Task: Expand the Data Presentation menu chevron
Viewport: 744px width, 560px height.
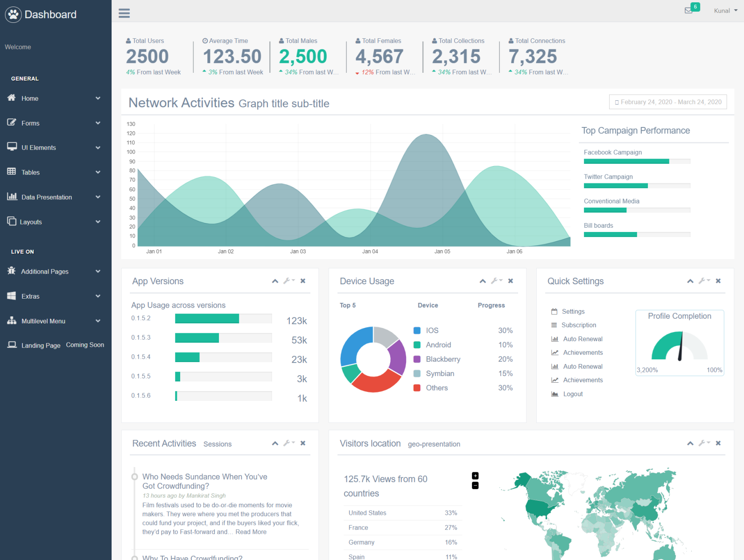Action: point(98,197)
